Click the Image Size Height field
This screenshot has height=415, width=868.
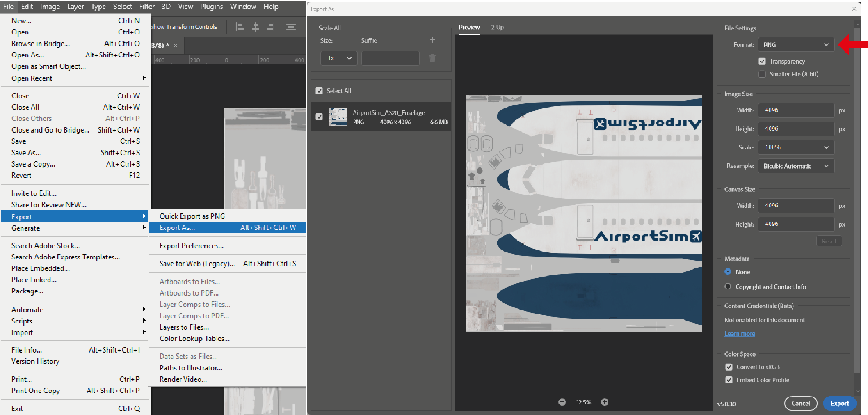tap(796, 128)
